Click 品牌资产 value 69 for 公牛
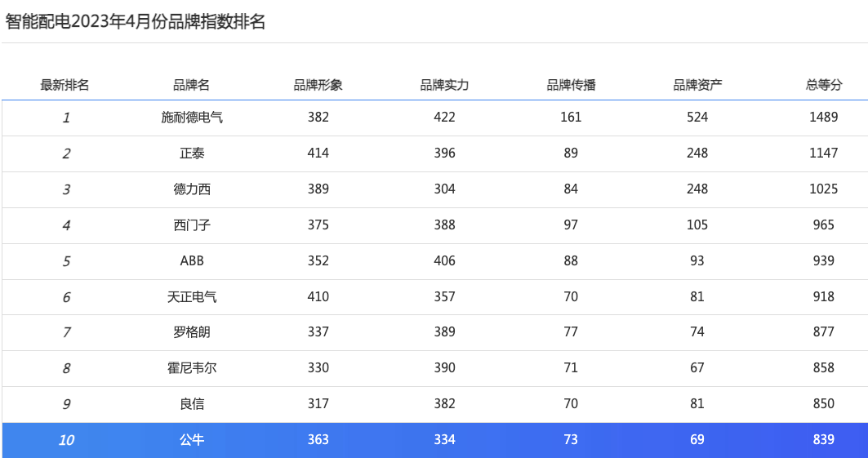Viewport: 868px width, 458px height. coord(697,440)
